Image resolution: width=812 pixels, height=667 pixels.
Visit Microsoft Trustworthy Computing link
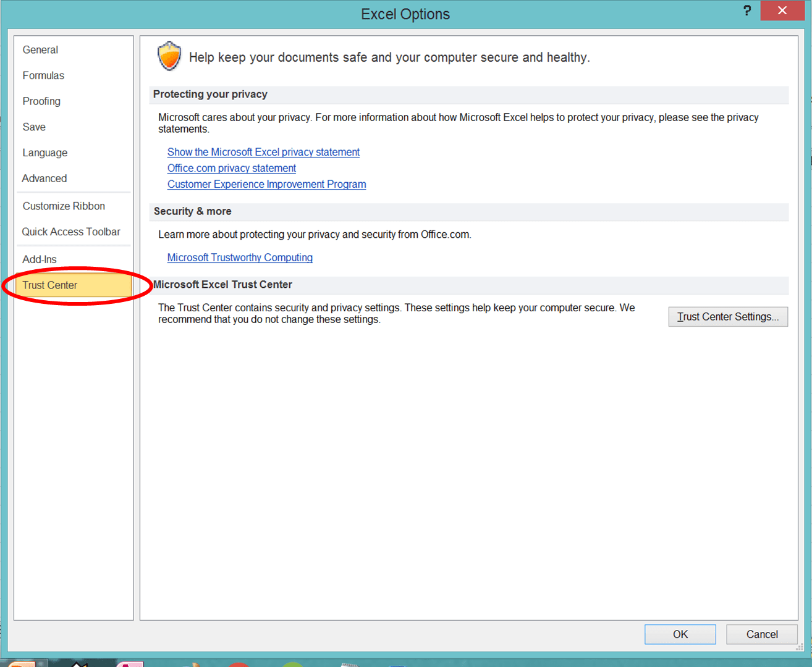[x=240, y=258]
